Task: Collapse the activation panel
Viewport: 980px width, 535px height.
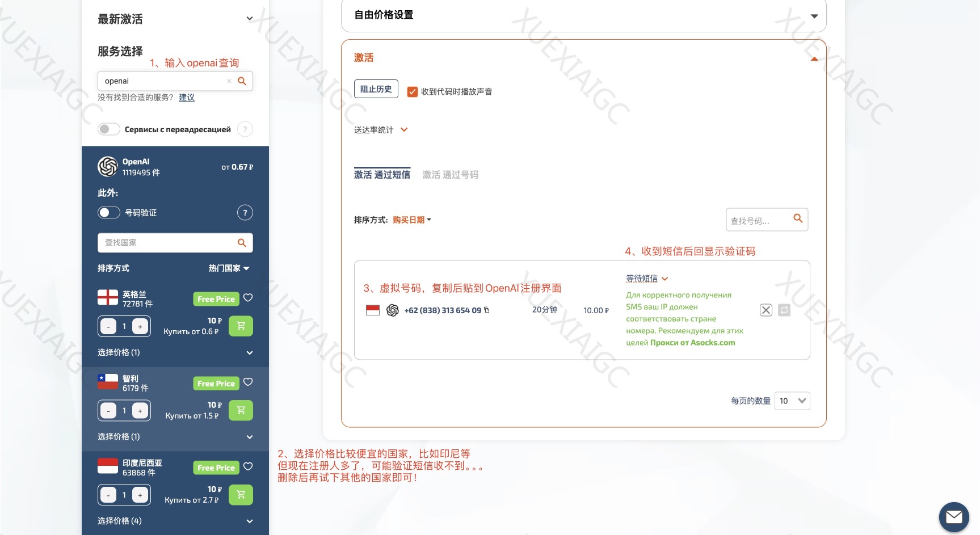Action: pos(814,59)
